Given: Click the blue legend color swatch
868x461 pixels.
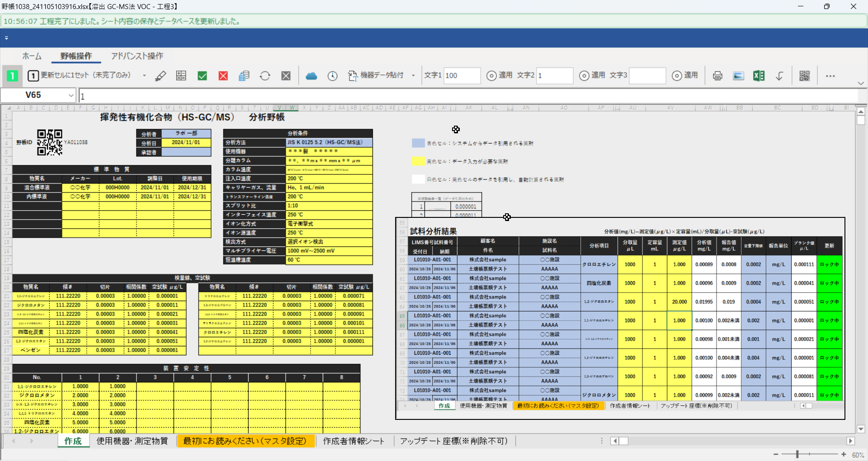Looking at the screenshot, I should 418,143.
